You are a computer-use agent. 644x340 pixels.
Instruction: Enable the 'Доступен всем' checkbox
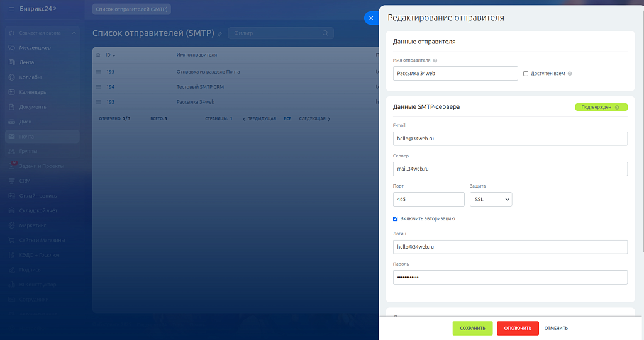[526, 74]
